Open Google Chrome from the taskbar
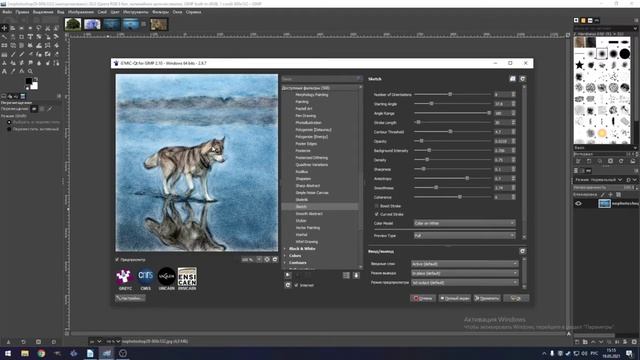Viewport: 640px width, 360px height. tap(41, 353)
